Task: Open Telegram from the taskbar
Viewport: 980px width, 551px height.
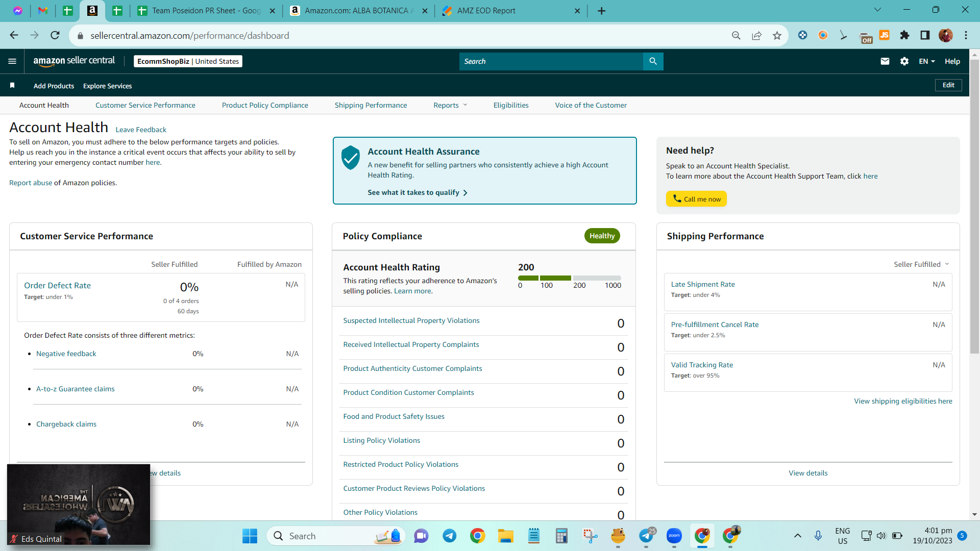Action: (x=450, y=536)
